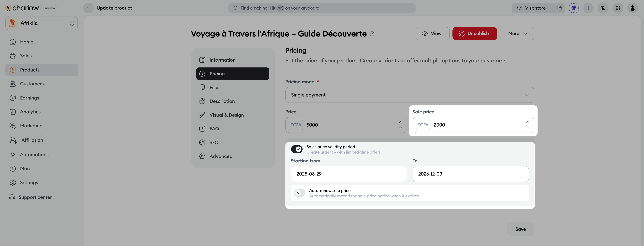
Task: Click the plus create icon
Action: [x=588, y=8]
